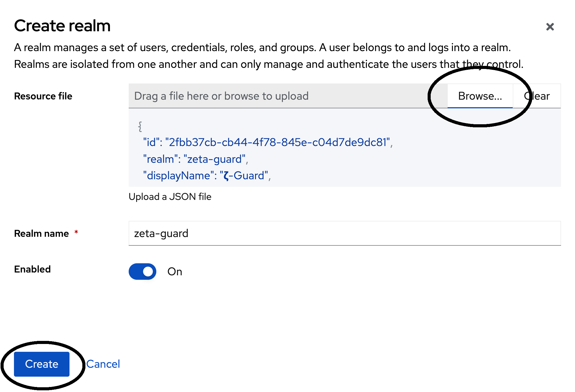This screenshot has width=575, height=392.
Task: Click the opening brace in JSON editor
Action: [140, 126]
